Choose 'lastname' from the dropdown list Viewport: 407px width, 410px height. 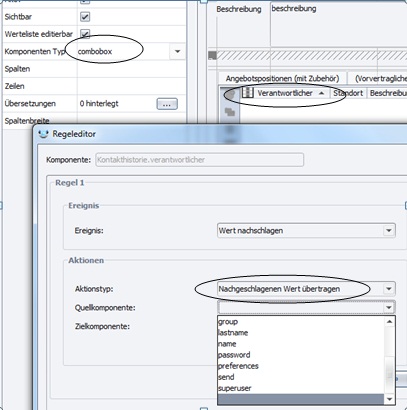233,333
